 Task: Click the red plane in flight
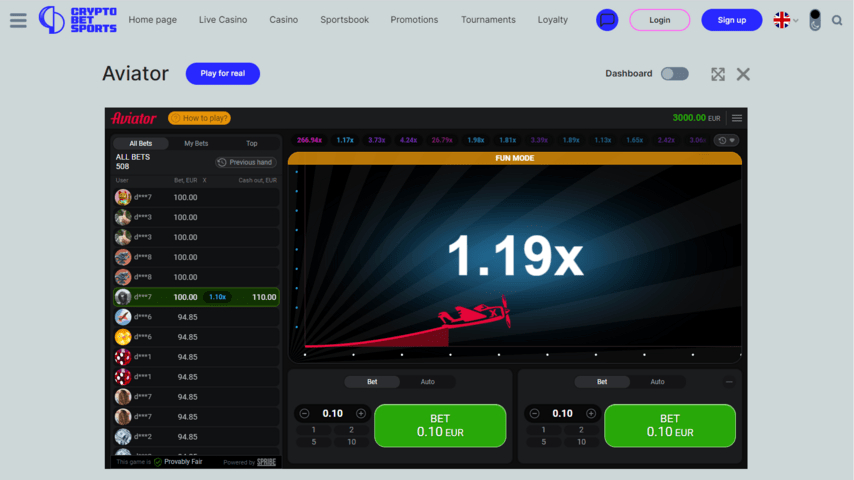pyautogui.click(x=475, y=314)
